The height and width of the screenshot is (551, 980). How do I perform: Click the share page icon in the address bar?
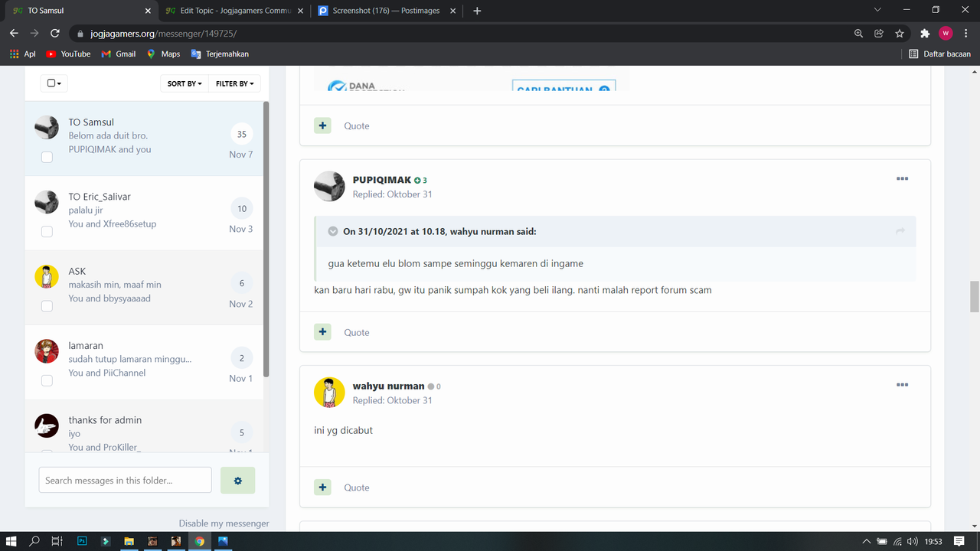(x=879, y=33)
